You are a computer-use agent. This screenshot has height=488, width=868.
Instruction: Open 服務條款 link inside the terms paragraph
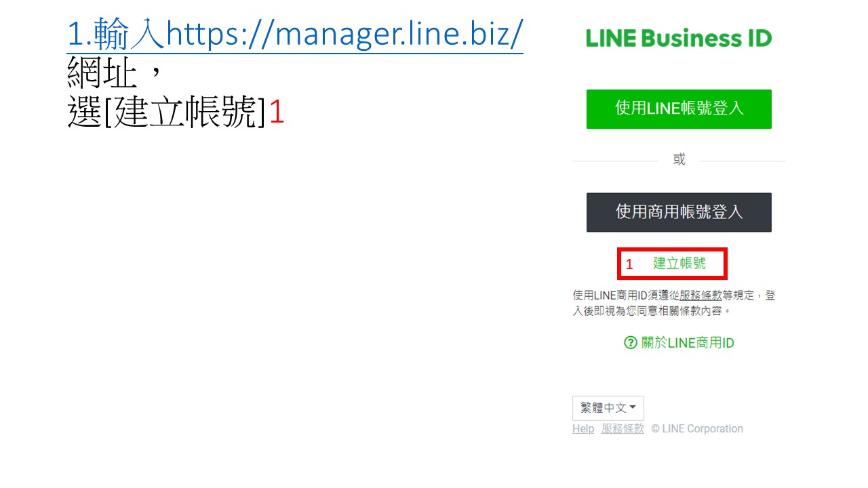701,296
